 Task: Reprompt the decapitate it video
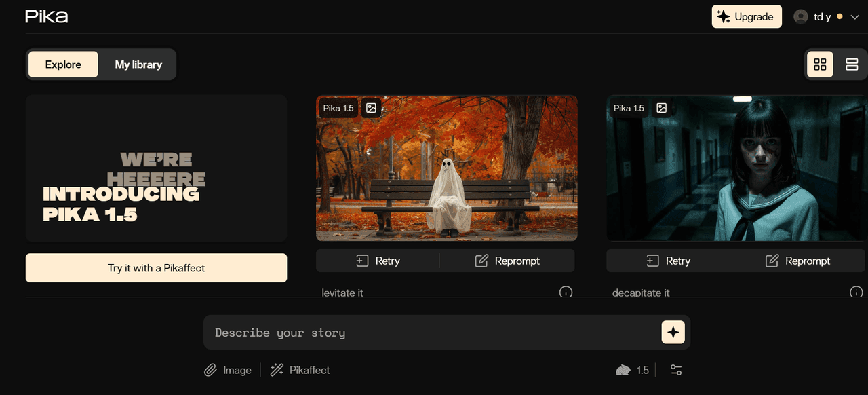pyautogui.click(x=797, y=261)
